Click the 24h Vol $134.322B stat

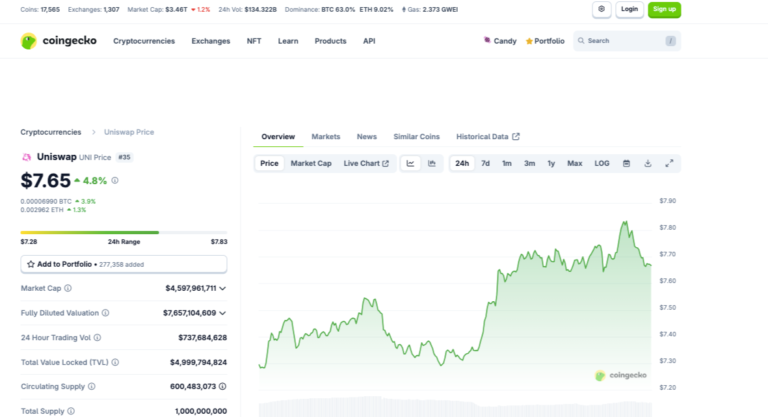point(247,9)
